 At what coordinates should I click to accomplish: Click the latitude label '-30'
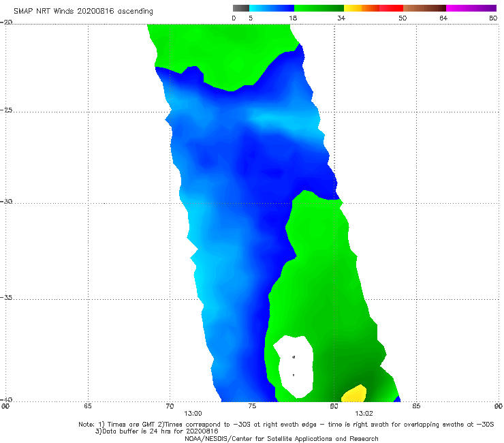pos(6,202)
